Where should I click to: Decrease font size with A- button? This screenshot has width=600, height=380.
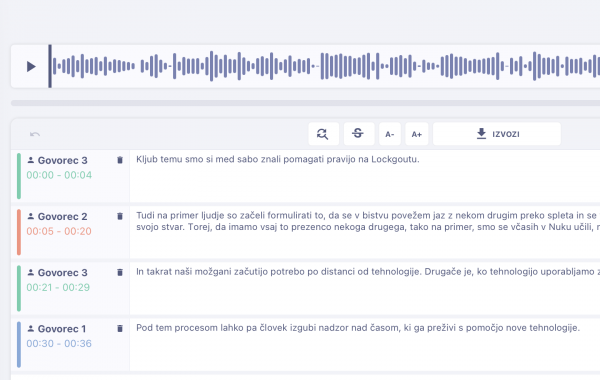click(390, 134)
